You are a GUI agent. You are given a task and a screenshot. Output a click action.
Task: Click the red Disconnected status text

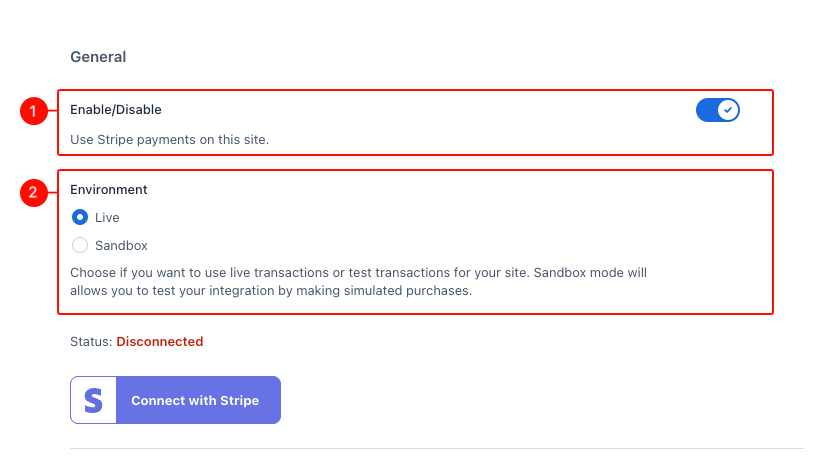pyautogui.click(x=160, y=342)
